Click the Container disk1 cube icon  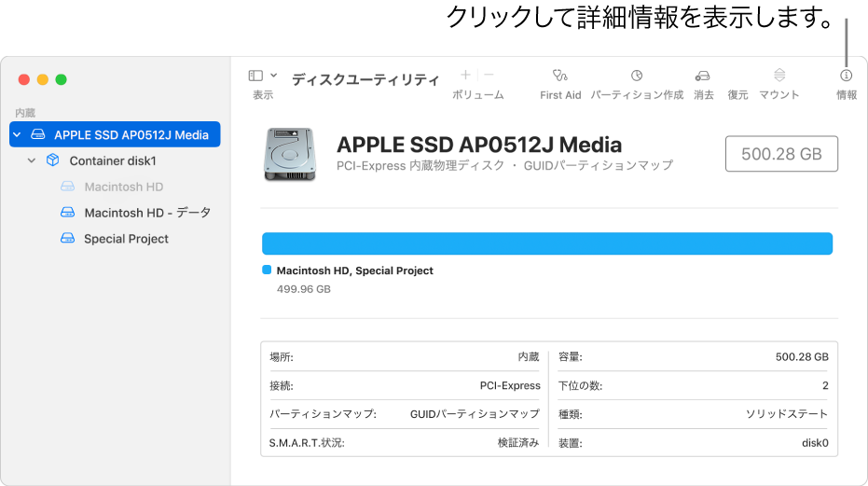[52, 160]
